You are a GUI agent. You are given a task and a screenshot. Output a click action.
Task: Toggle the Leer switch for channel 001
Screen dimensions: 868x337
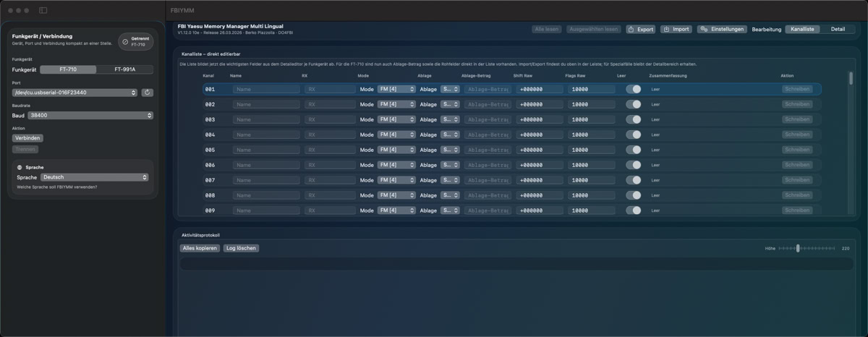634,89
